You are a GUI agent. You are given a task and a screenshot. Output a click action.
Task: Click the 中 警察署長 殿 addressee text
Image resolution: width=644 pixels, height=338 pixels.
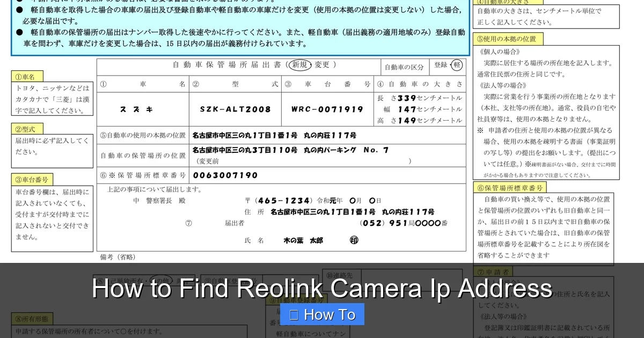pyautogui.click(x=159, y=201)
